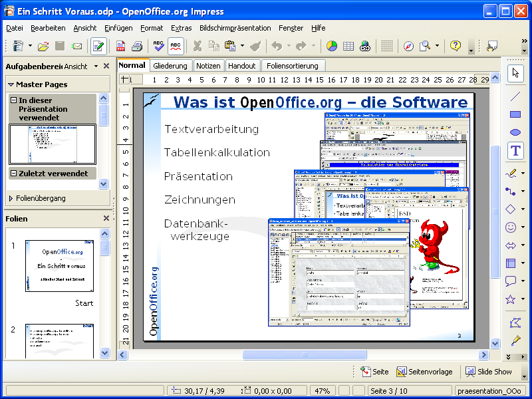
Task: Open the Chart insert tool
Action: 331,46
